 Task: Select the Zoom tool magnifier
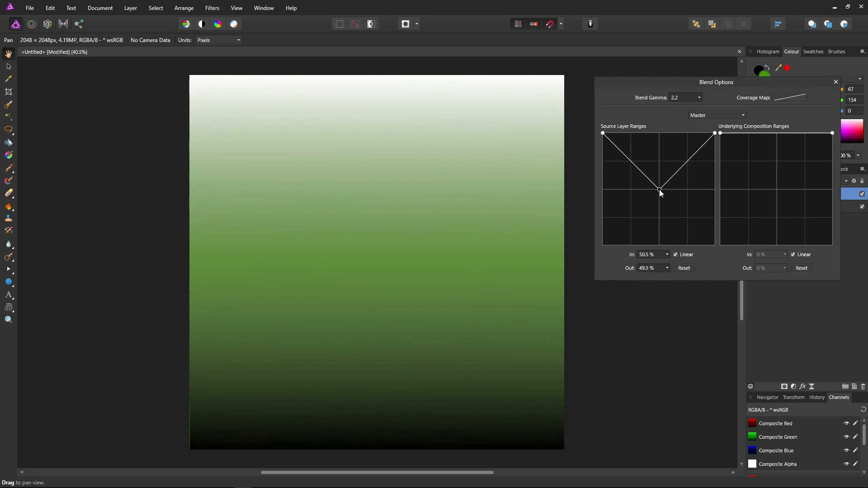tap(9, 320)
